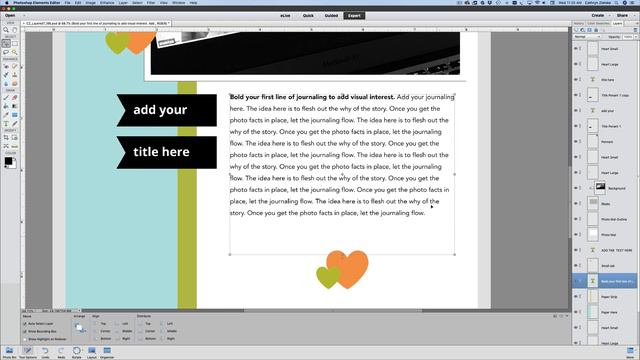
Task: Hide the 'title here' text layer
Action: (x=576, y=80)
